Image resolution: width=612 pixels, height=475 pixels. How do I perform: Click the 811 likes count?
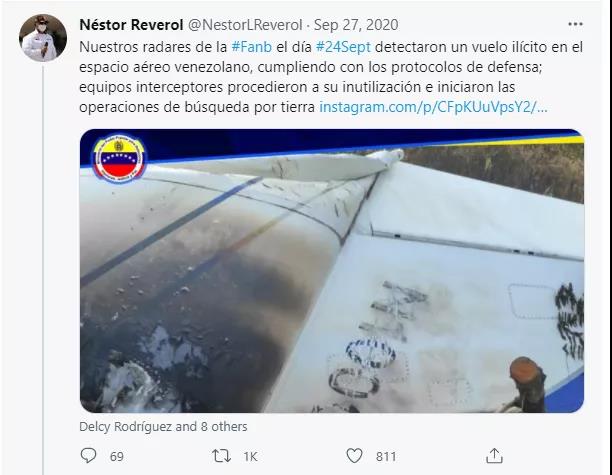(386, 456)
